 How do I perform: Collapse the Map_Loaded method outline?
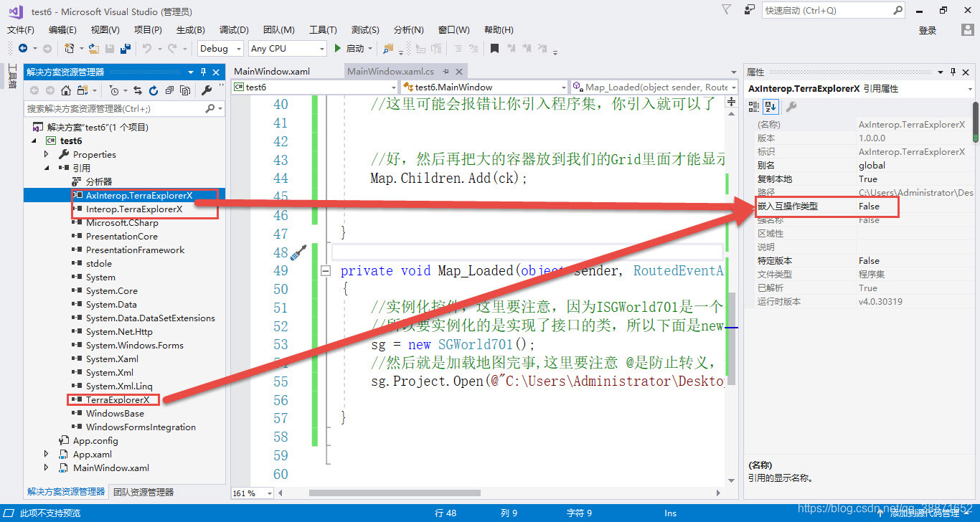pos(326,271)
